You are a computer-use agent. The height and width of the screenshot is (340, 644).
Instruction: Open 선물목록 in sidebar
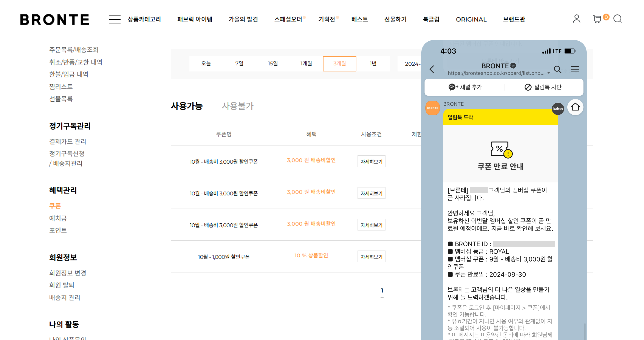(61, 99)
